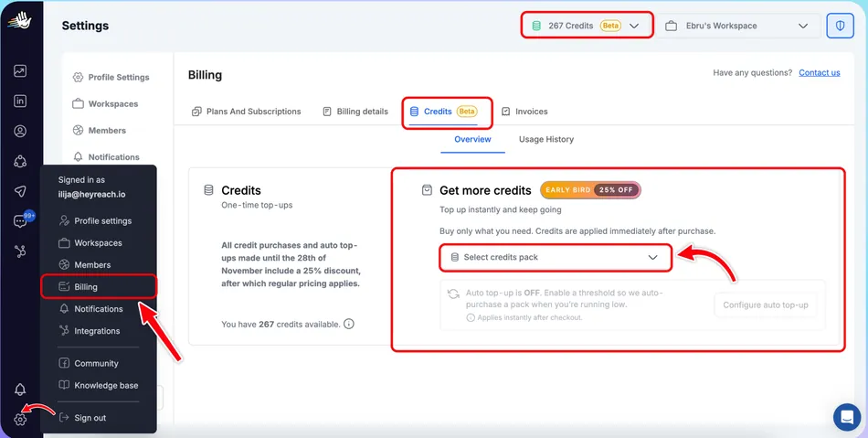This screenshot has width=868, height=438.
Task: Select Profile settings in popup menu
Action: (x=95, y=220)
